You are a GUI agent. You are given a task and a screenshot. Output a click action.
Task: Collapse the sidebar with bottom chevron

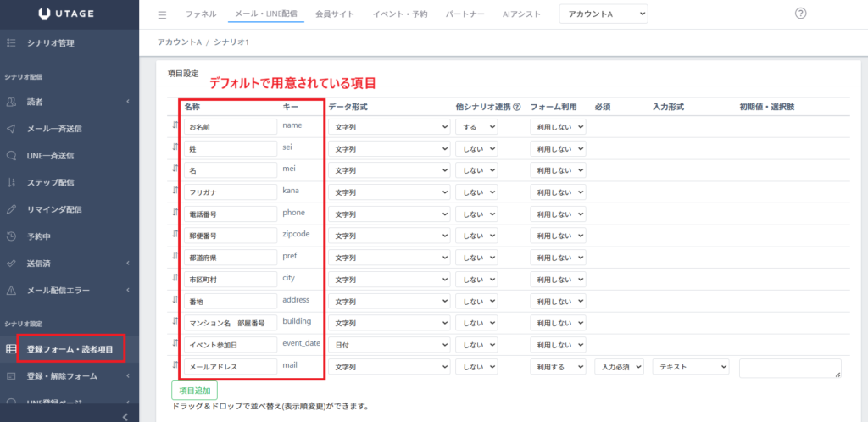click(125, 415)
